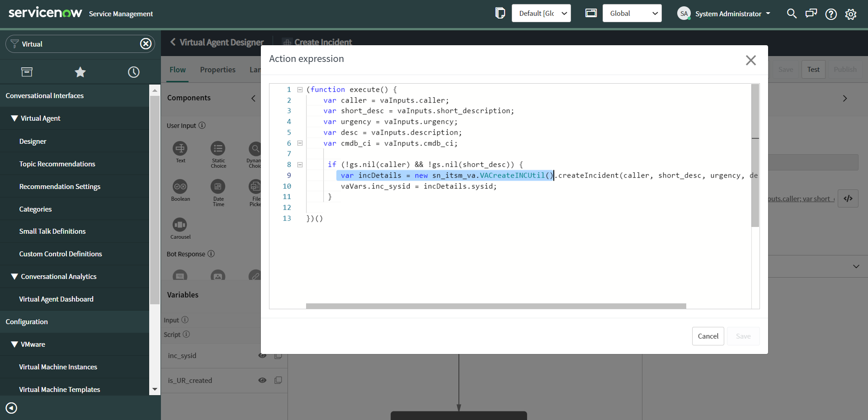Click the Script variables info icon
The width and height of the screenshot is (868, 420).
[x=186, y=334]
